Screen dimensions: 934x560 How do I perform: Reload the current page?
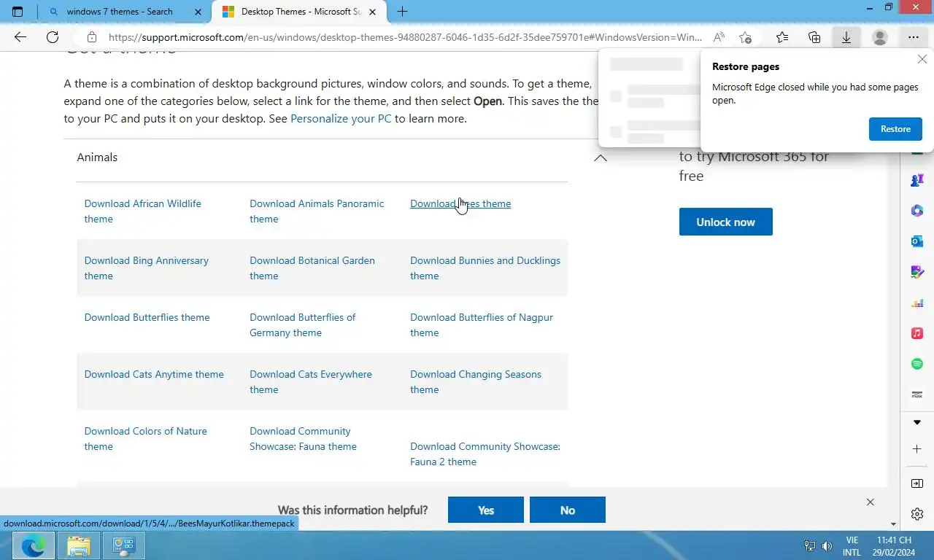click(53, 37)
